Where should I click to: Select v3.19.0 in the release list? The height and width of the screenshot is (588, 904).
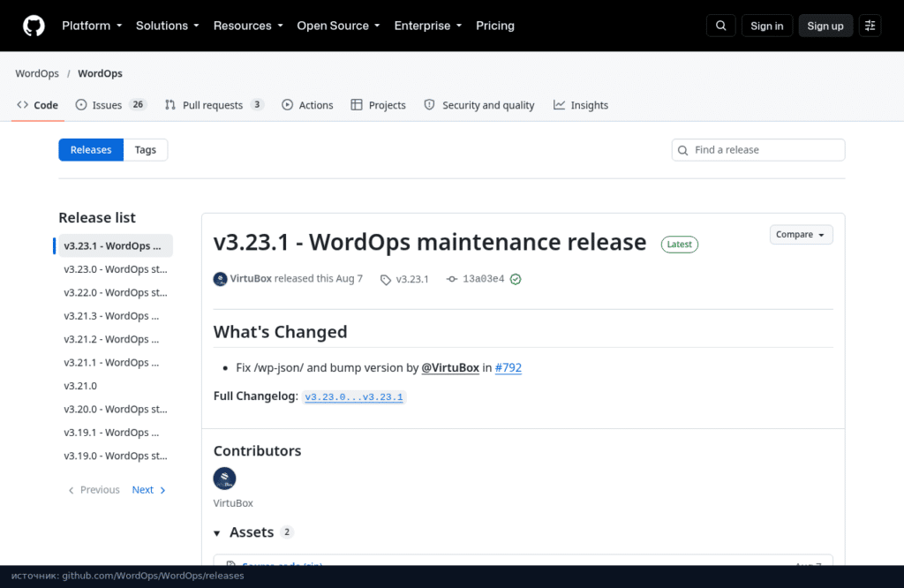pos(116,456)
